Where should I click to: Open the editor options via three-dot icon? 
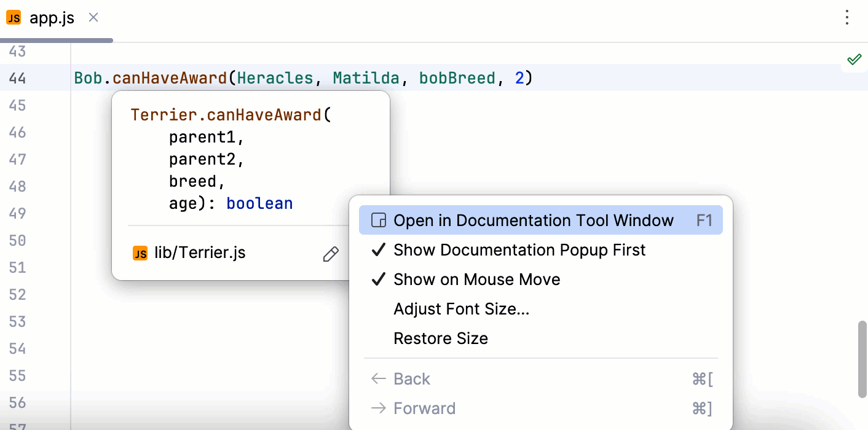point(847,18)
